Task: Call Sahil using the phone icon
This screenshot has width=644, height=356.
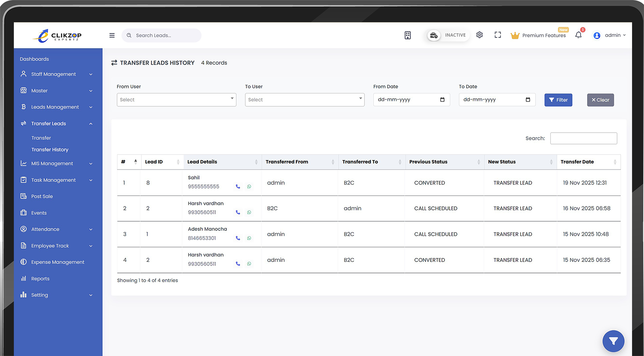Action: click(238, 187)
